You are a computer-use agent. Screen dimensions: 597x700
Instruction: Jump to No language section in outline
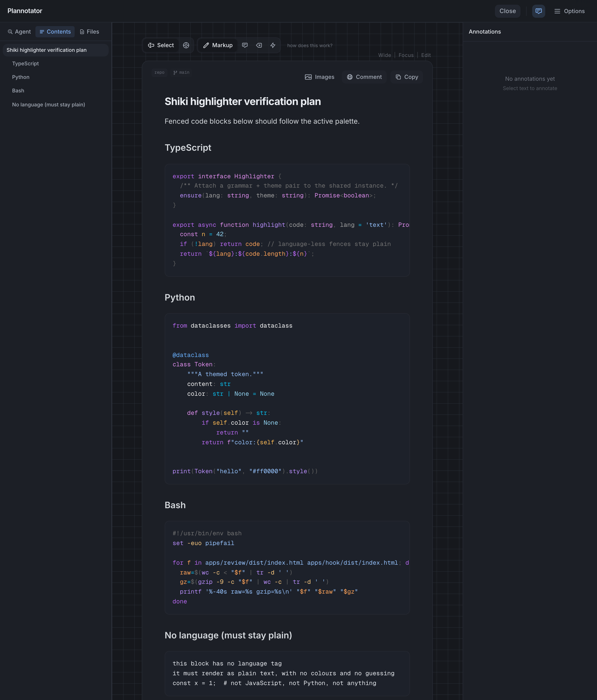(x=48, y=104)
